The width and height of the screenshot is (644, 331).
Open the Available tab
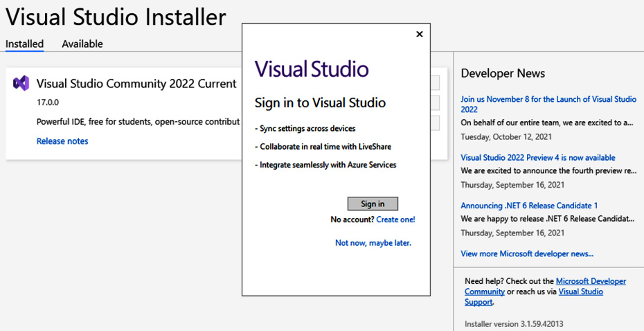pos(82,44)
